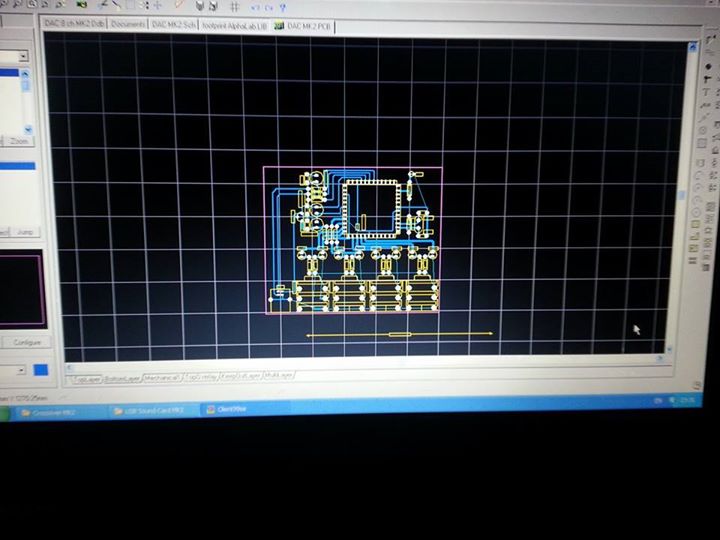
Task: Click the set snap grid hash icon
Action: point(235,7)
